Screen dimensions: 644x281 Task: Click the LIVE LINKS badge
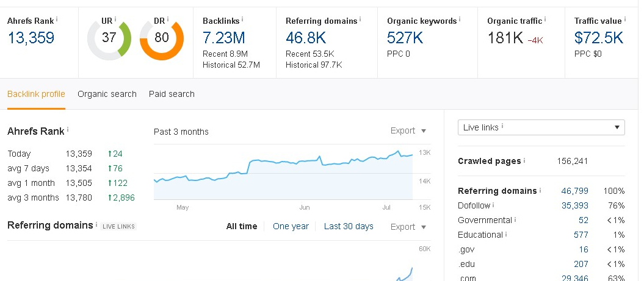coord(118,226)
